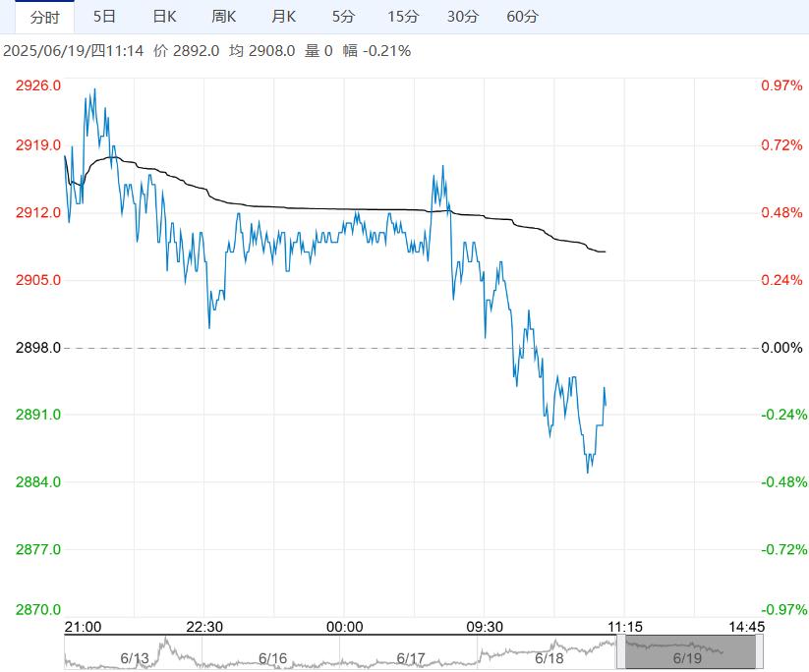Select the 6/16 segment in the navigator
Screen dimensions: 809x672
[x=272, y=657]
